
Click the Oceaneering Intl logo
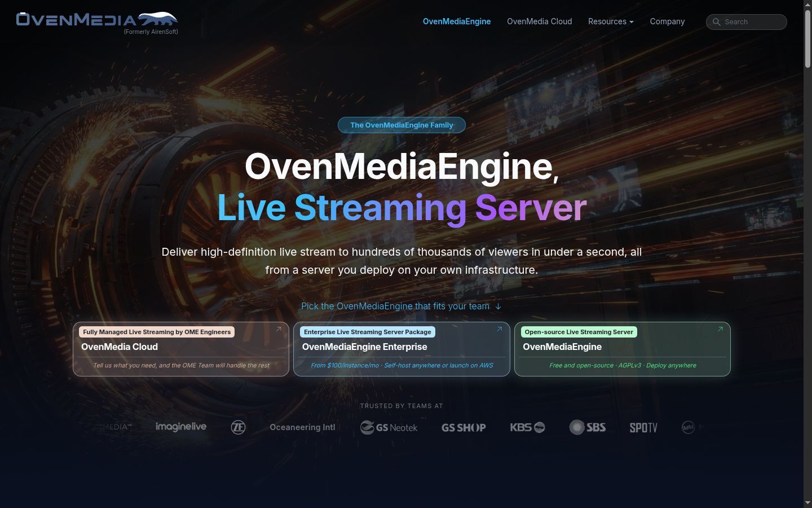click(303, 427)
